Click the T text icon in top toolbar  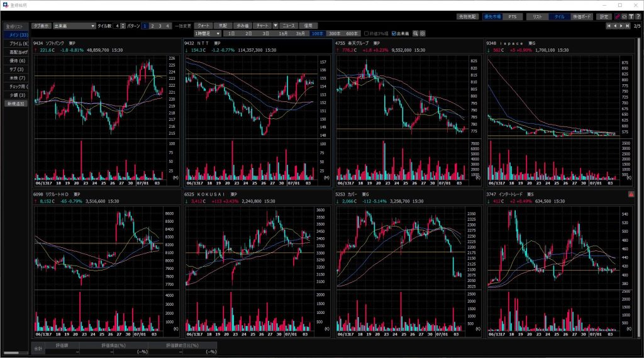[631, 16]
